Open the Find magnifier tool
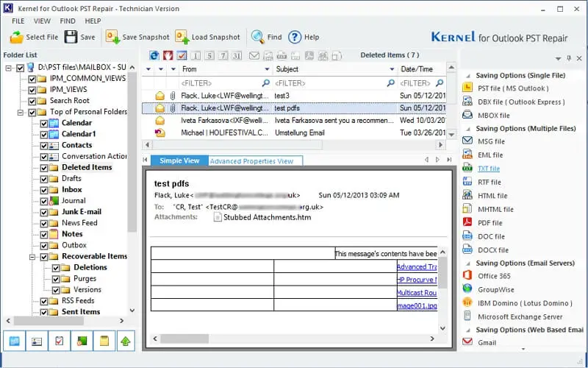Image resolution: width=588 pixels, height=368 pixels. click(x=258, y=37)
